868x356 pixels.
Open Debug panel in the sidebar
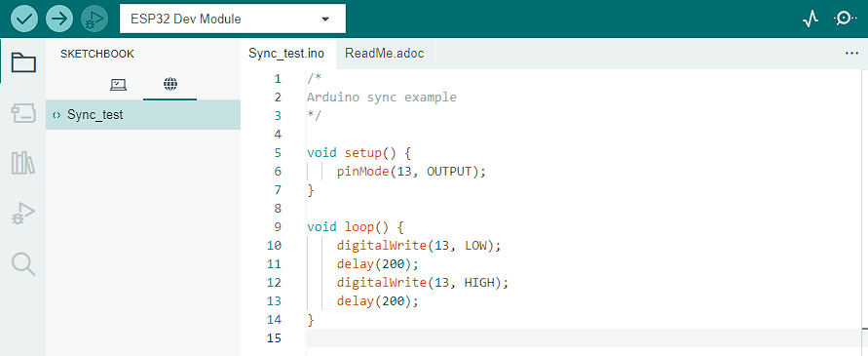pyautogui.click(x=23, y=213)
